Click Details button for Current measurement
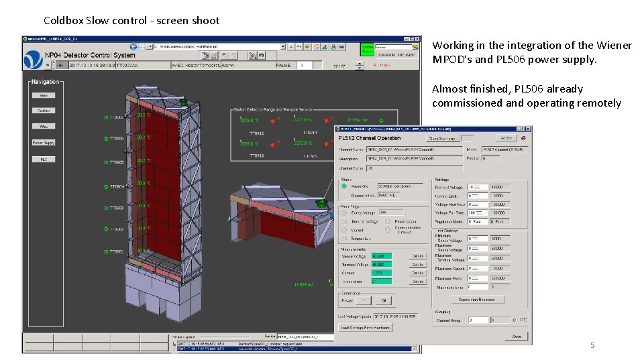 (418, 273)
